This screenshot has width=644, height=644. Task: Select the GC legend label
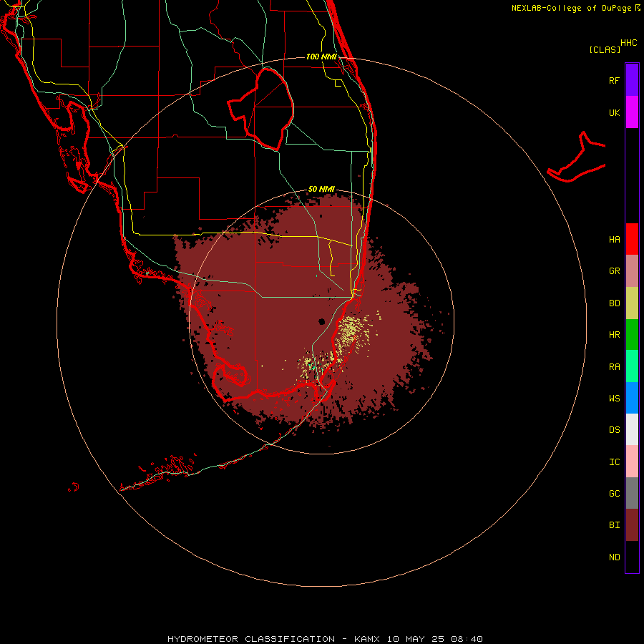pos(614,494)
